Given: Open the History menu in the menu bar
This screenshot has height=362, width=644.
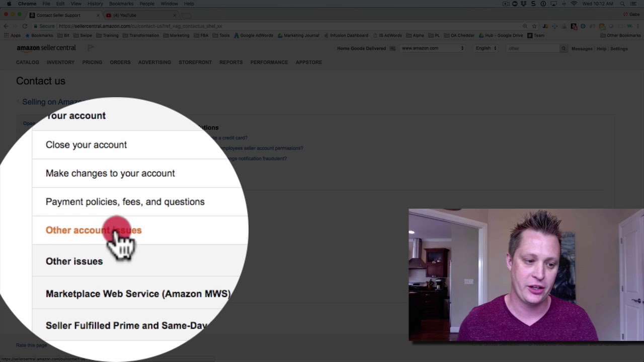Looking at the screenshot, I should click(95, 4).
